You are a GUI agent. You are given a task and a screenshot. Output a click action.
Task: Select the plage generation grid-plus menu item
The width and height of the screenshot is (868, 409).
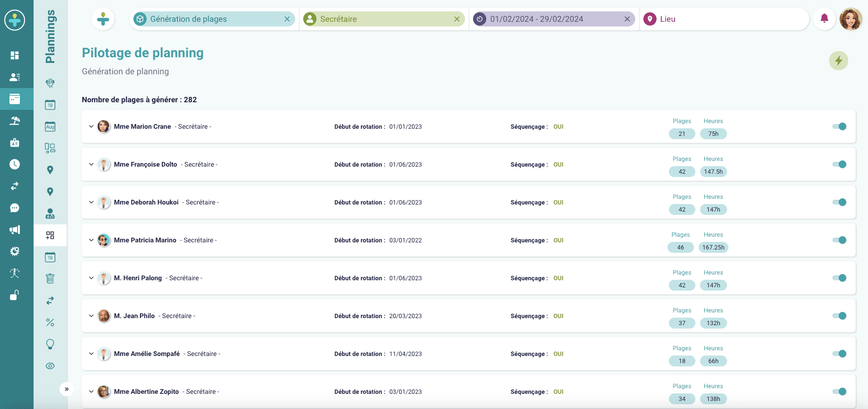coord(50,235)
